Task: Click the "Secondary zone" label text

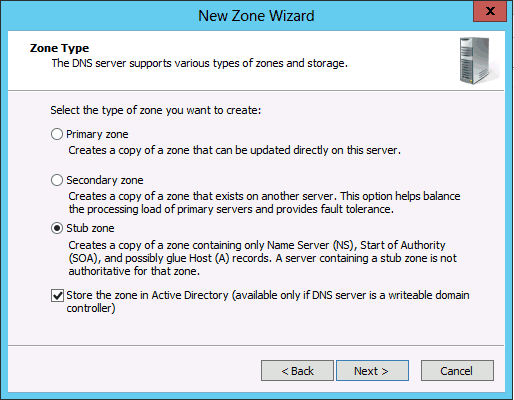Action: [x=105, y=180]
